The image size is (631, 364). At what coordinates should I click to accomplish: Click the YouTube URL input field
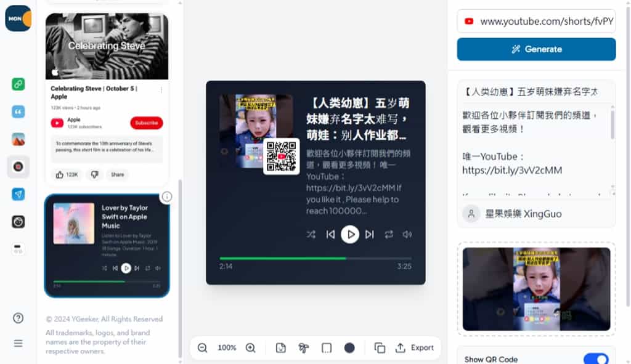(537, 21)
